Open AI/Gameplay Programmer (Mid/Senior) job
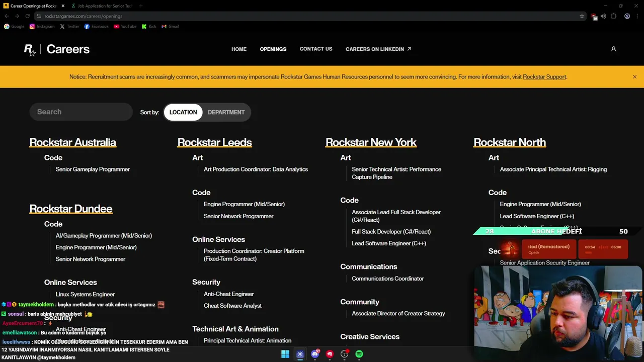This screenshot has height=362, width=644. 104,236
